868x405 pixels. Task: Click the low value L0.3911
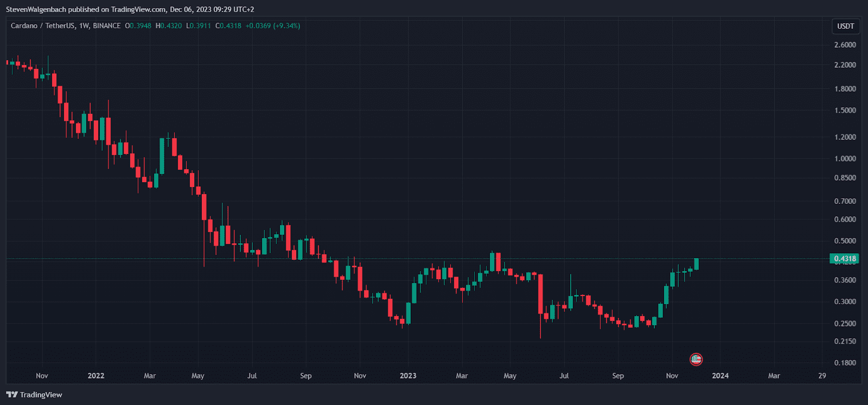point(199,25)
